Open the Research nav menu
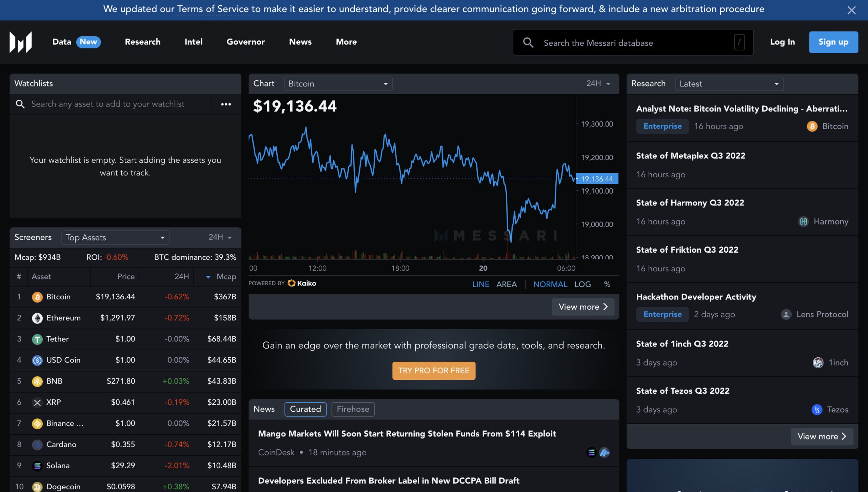Viewport: 868px width, 492px height. [x=142, y=42]
